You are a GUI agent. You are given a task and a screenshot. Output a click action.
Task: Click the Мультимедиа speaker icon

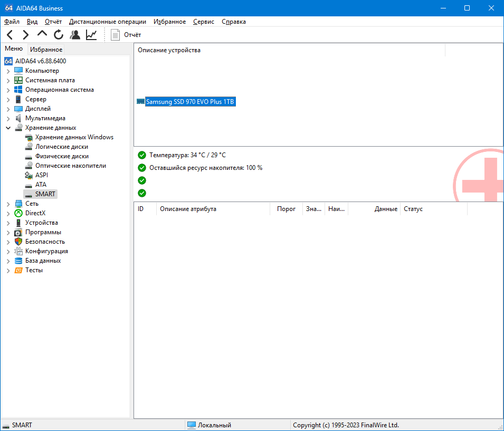pos(18,118)
